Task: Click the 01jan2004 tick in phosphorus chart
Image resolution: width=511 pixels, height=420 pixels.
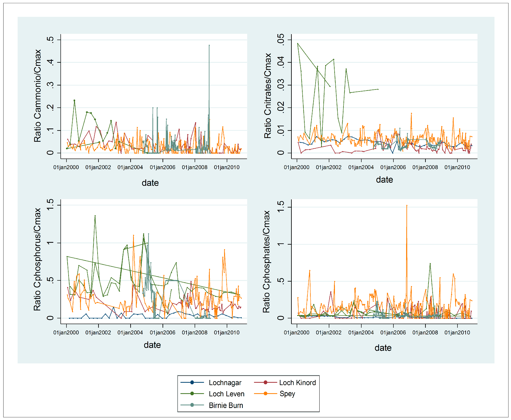Action: point(130,333)
